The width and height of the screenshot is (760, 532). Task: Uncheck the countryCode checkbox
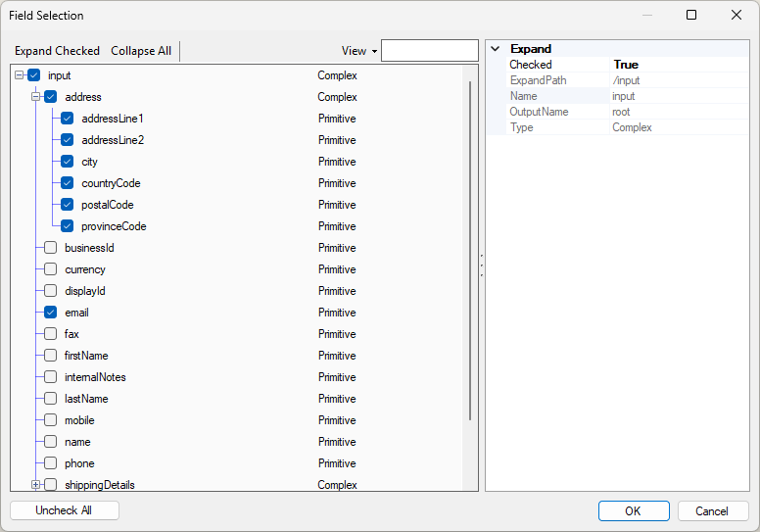coord(67,183)
